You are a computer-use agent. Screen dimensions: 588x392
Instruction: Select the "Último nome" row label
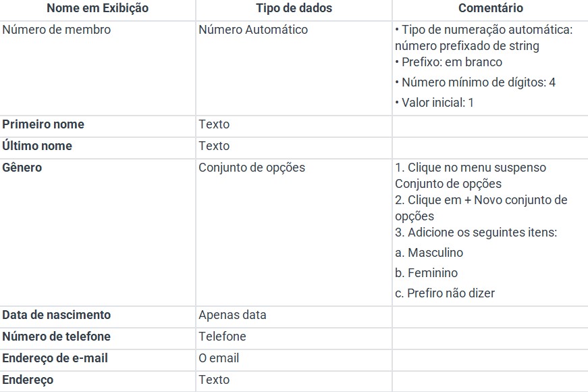[37, 146]
